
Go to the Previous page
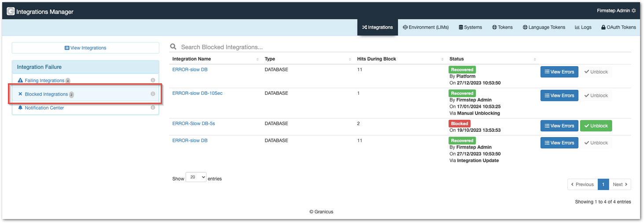(582, 185)
